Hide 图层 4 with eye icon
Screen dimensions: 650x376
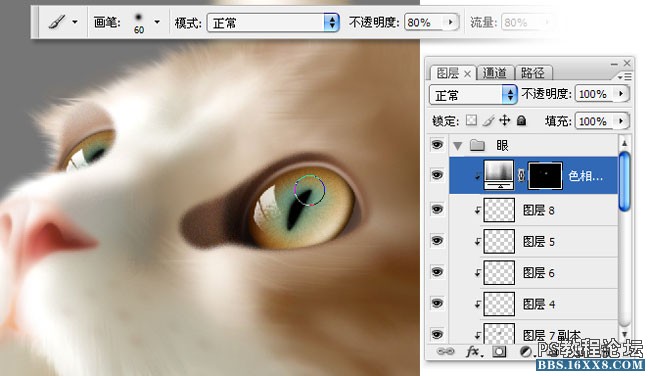coord(437,303)
